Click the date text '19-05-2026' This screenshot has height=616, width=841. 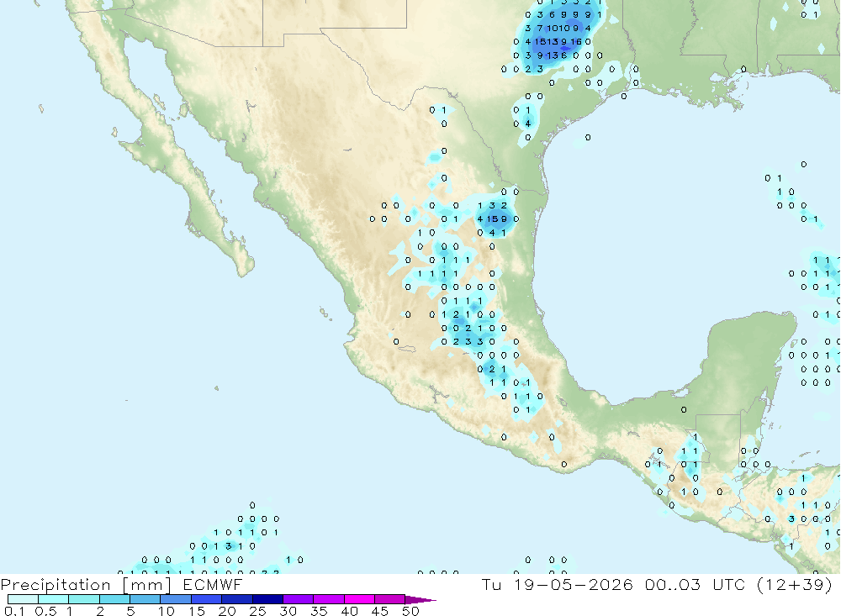pos(574,585)
